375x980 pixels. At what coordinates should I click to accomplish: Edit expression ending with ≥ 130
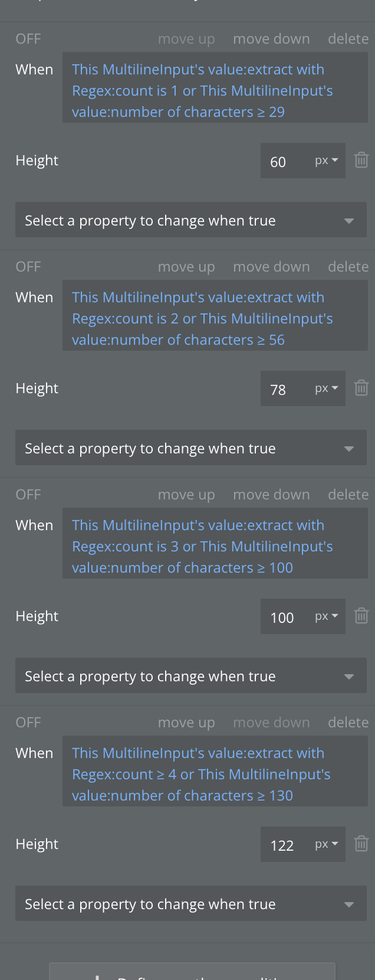pyautogui.click(x=215, y=774)
